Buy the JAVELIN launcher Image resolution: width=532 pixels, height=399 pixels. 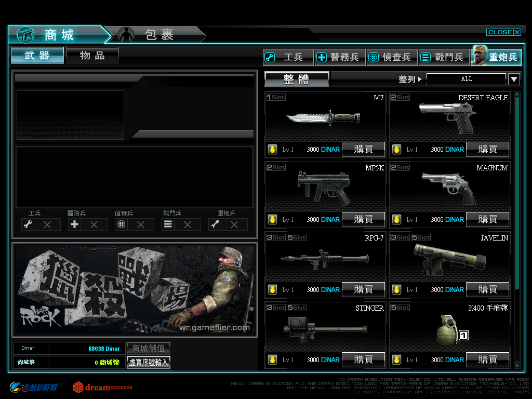(x=487, y=289)
